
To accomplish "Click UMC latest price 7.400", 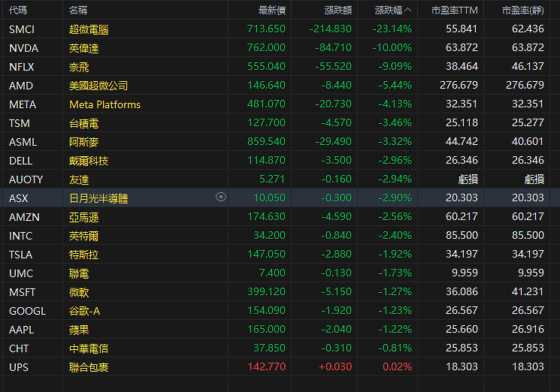I will coord(272,273).
